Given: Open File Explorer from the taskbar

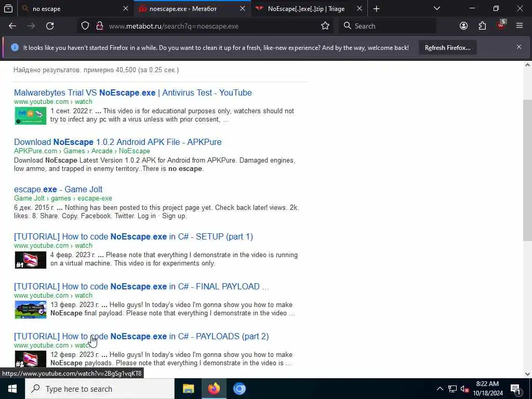Looking at the screenshot, I should click(x=188, y=389).
